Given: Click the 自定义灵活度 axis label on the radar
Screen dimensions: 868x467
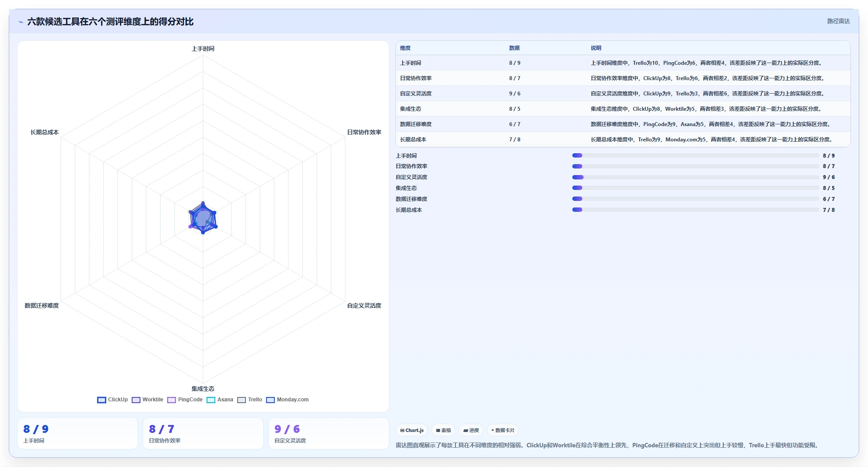Looking at the screenshot, I should tap(364, 305).
